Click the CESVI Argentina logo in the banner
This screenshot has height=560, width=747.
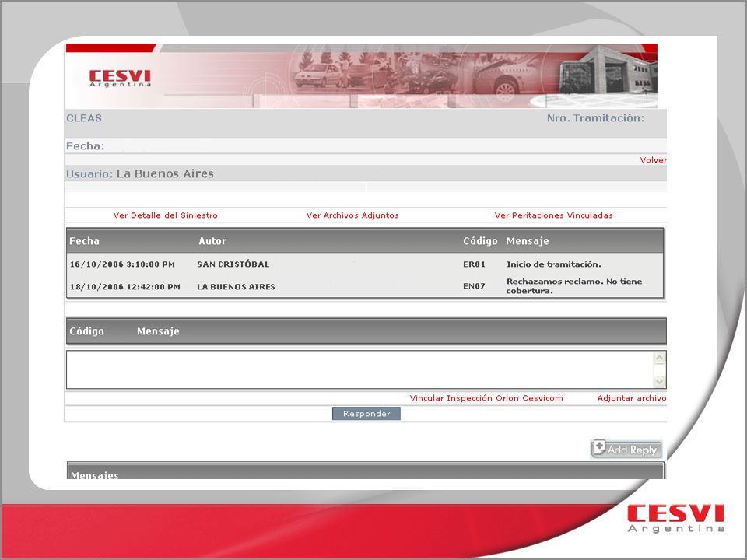tap(120, 78)
